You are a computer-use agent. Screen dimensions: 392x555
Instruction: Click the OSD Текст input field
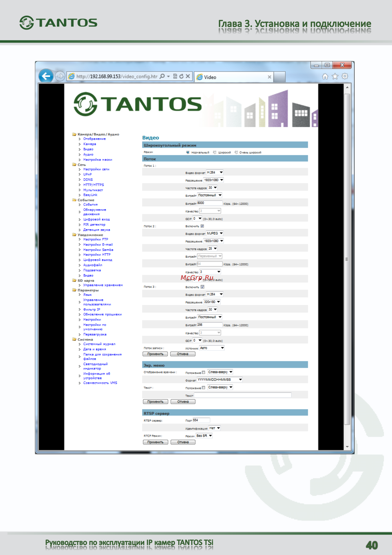pos(243,395)
